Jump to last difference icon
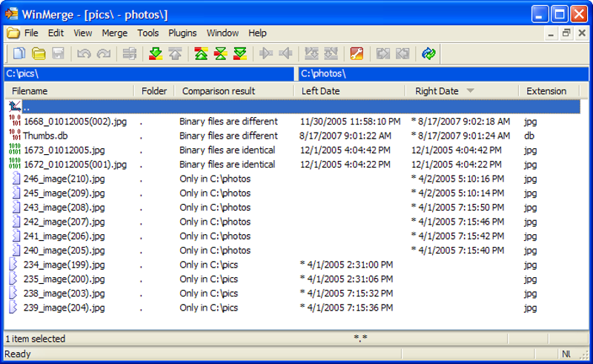This screenshot has height=364, width=593. coord(240,53)
